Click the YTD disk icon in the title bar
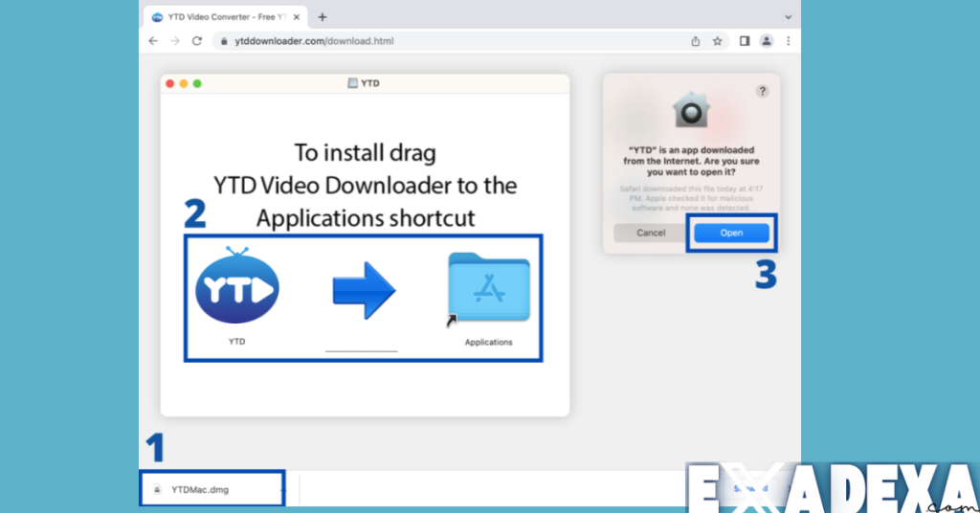Screen dimensions: 980x513 tap(352, 83)
